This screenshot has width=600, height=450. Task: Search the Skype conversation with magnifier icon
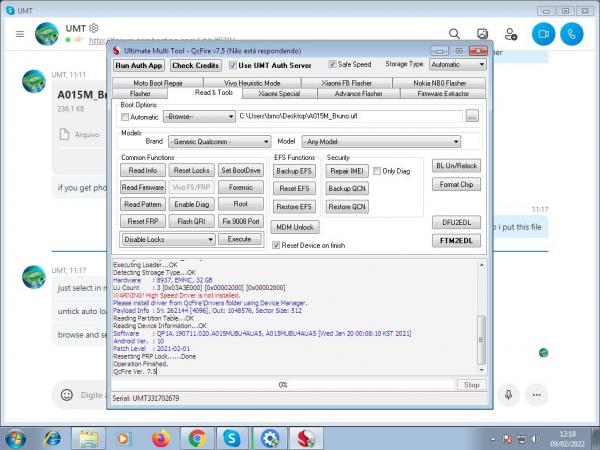pyautogui.click(x=454, y=34)
